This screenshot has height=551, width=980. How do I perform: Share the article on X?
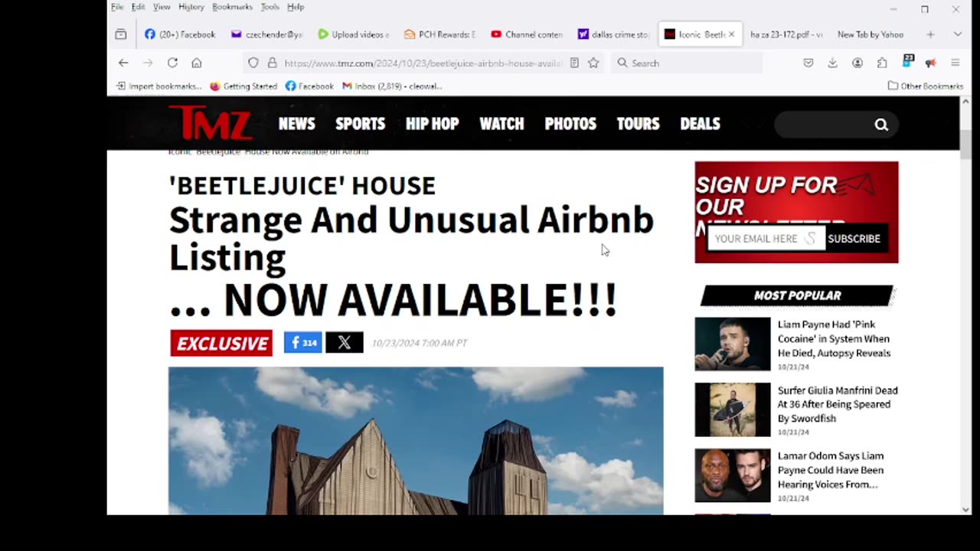click(x=345, y=342)
